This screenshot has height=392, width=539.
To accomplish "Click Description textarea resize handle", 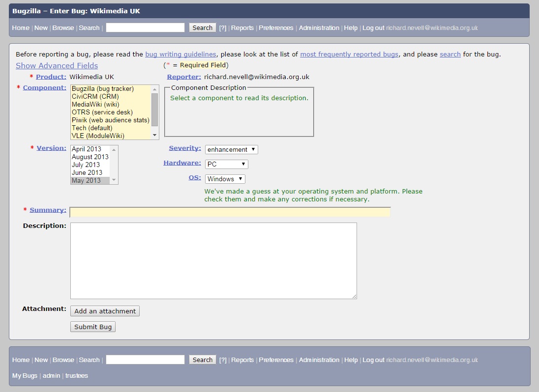I will 355,296.
